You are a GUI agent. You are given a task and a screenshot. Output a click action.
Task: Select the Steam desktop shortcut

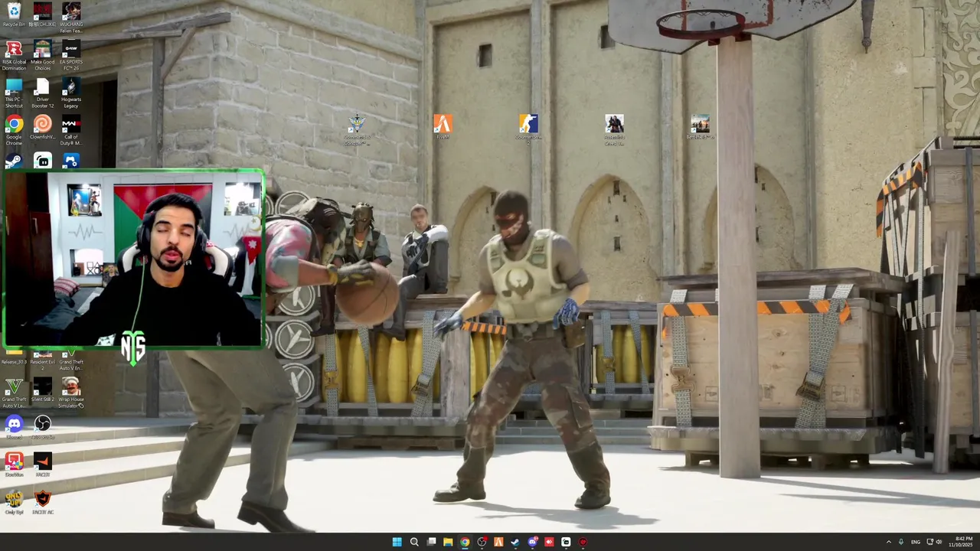14,161
